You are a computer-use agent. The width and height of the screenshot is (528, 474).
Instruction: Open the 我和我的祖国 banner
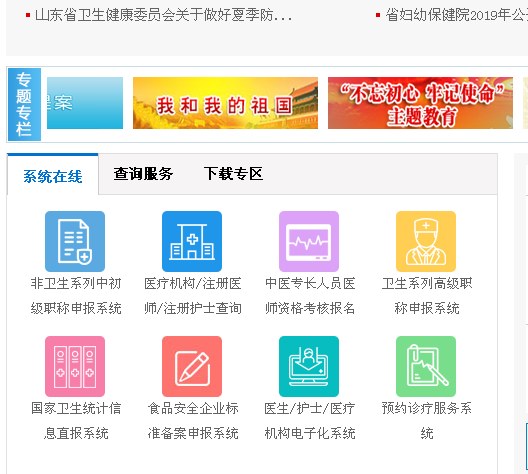(225, 103)
